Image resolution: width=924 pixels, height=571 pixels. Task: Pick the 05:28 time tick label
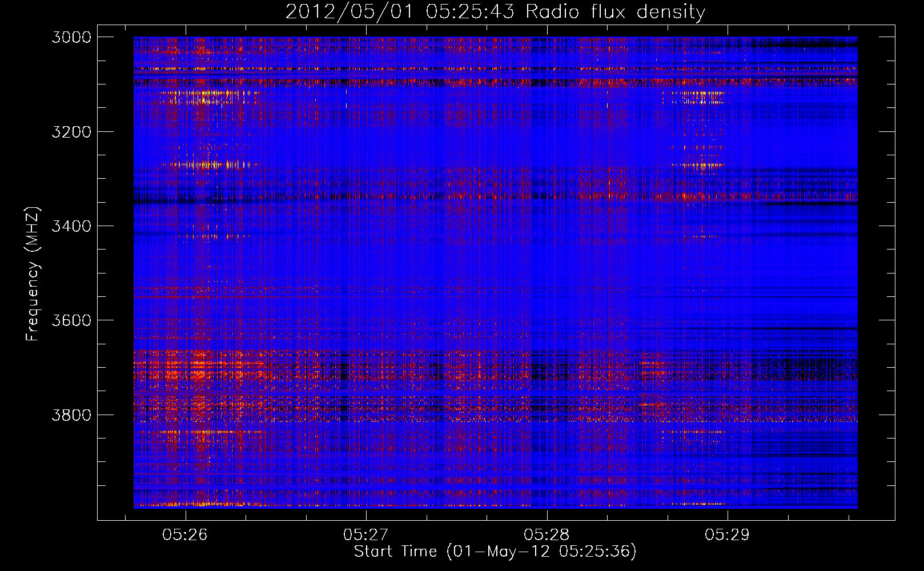(547, 534)
